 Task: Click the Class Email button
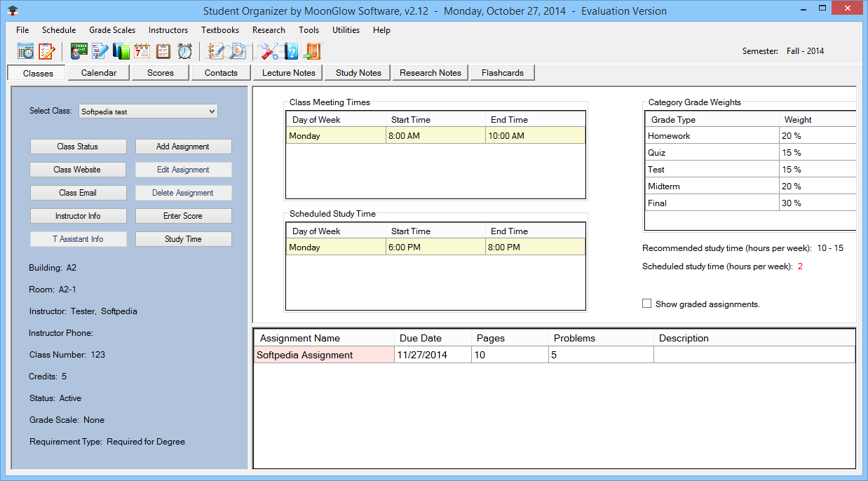coord(78,193)
